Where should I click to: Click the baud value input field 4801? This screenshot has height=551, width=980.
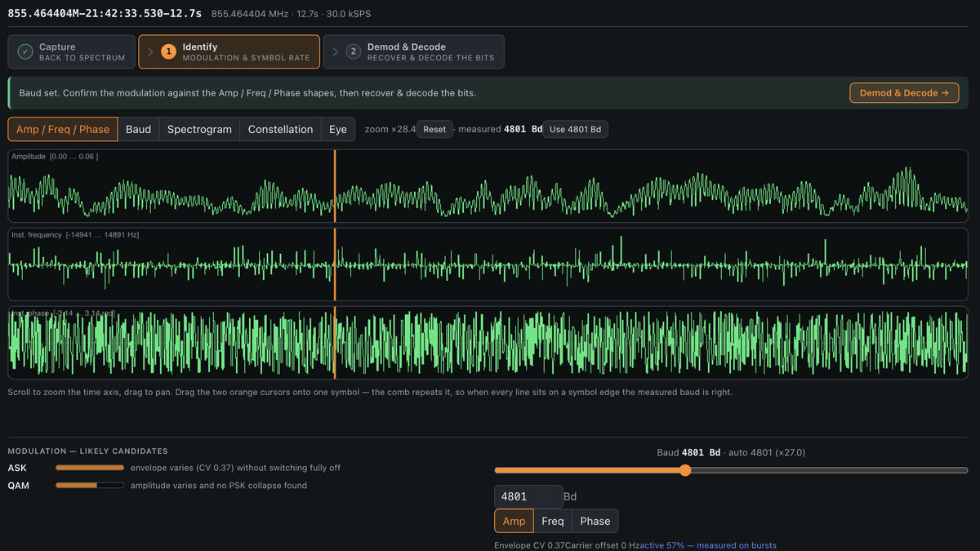tap(528, 496)
